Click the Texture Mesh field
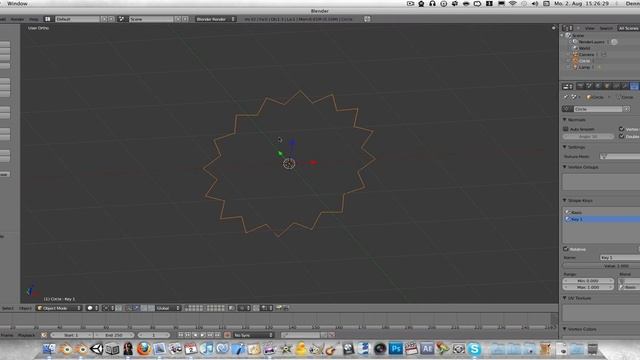 pos(620,156)
